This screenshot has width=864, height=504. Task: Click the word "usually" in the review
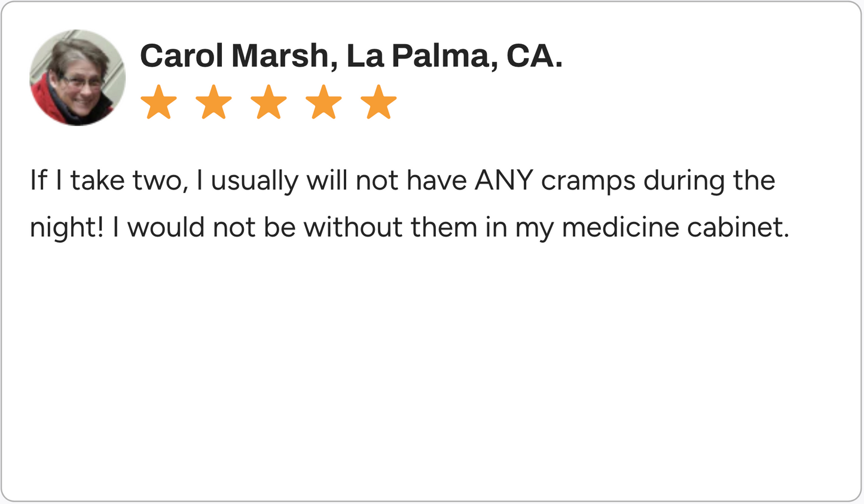pyautogui.click(x=254, y=182)
